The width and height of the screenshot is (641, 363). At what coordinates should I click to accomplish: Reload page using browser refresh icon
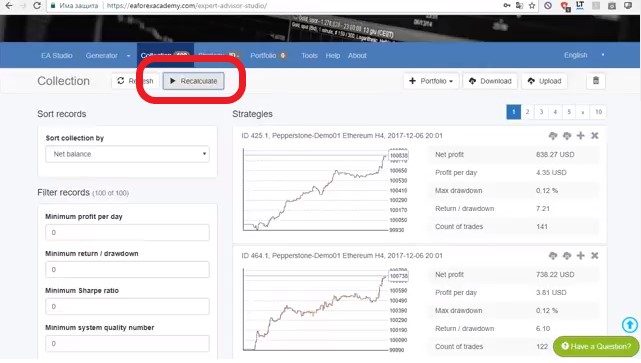tap(37, 6)
